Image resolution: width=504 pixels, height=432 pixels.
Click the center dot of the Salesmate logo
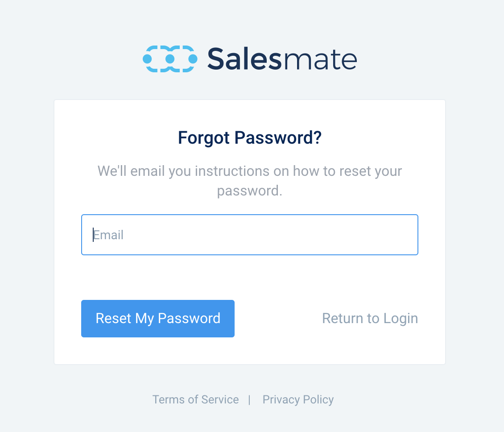pyautogui.click(x=170, y=59)
